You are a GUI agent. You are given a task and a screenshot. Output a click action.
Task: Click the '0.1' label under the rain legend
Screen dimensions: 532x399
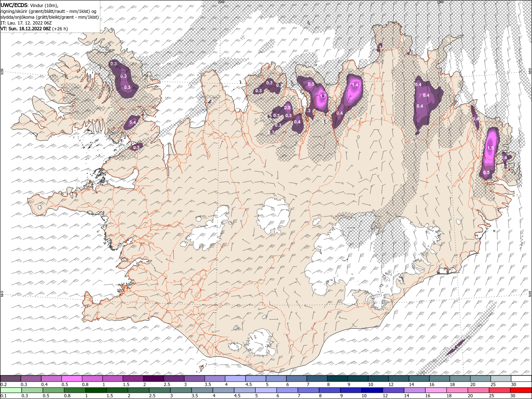pos(4,396)
